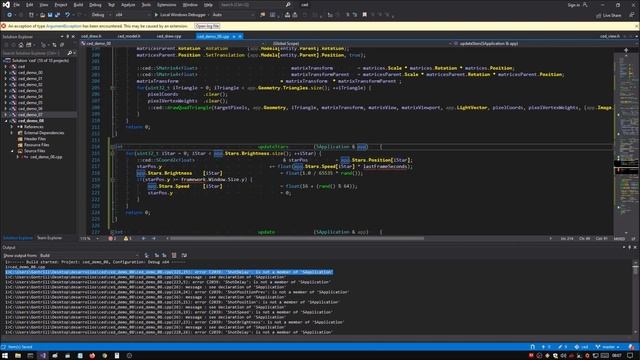Click the warning count indicator below the editor
This screenshot has width=640, height=360.
(x=127, y=238)
